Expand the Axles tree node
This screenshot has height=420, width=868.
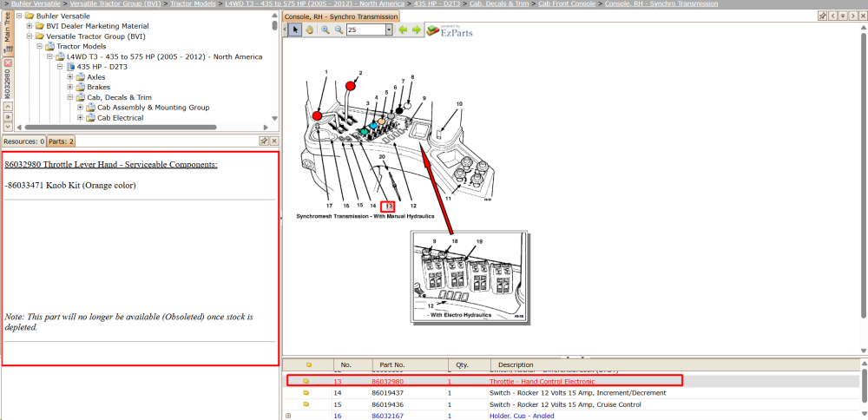[x=70, y=77]
